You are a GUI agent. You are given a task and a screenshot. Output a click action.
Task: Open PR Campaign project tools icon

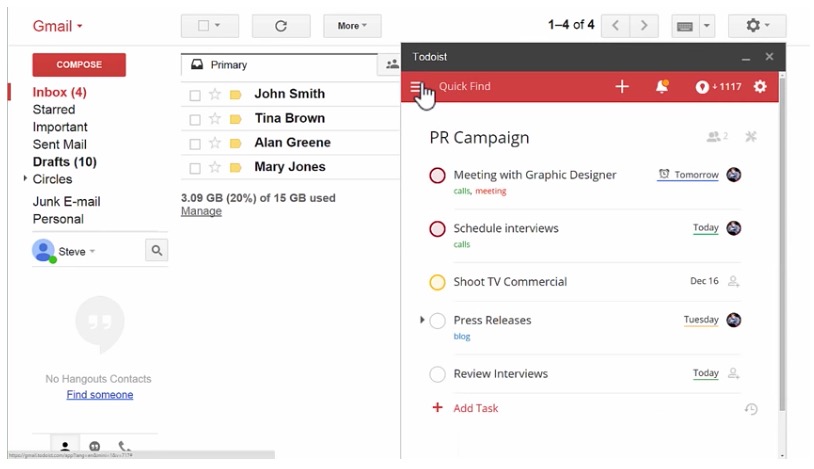point(751,137)
